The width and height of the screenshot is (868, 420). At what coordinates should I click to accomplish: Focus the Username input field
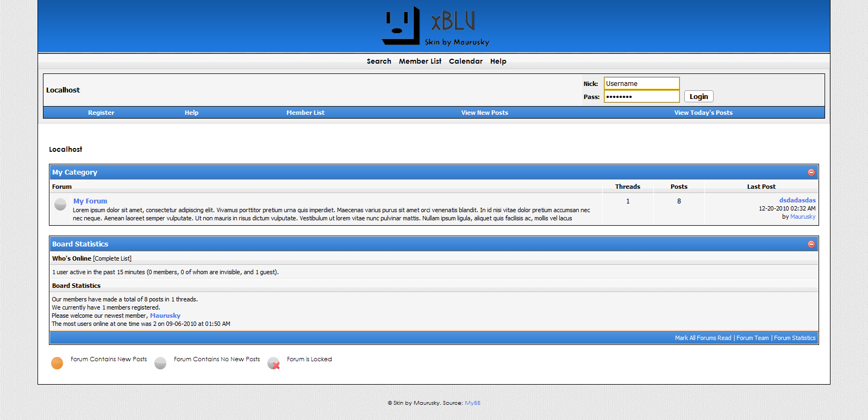point(641,83)
